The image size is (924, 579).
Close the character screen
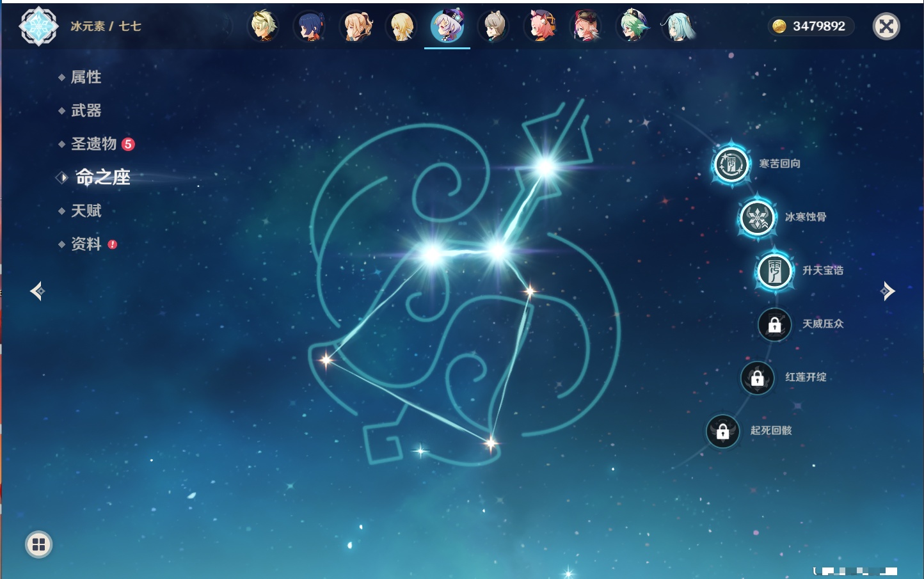coord(887,26)
